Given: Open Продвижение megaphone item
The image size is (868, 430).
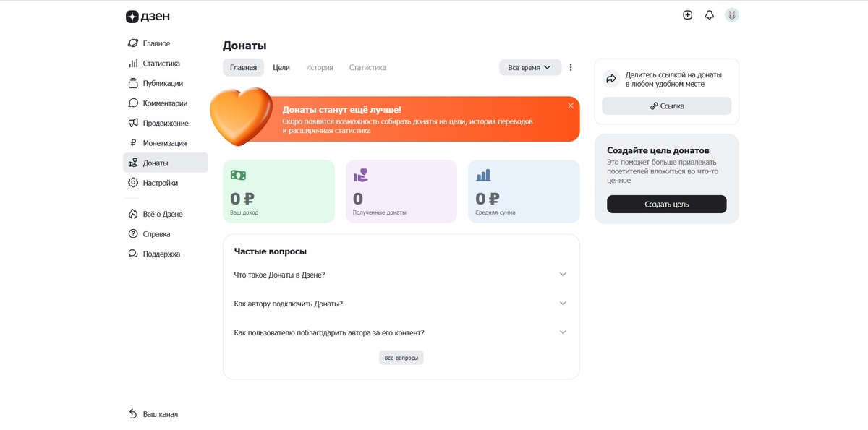Looking at the screenshot, I should coord(166,124).
